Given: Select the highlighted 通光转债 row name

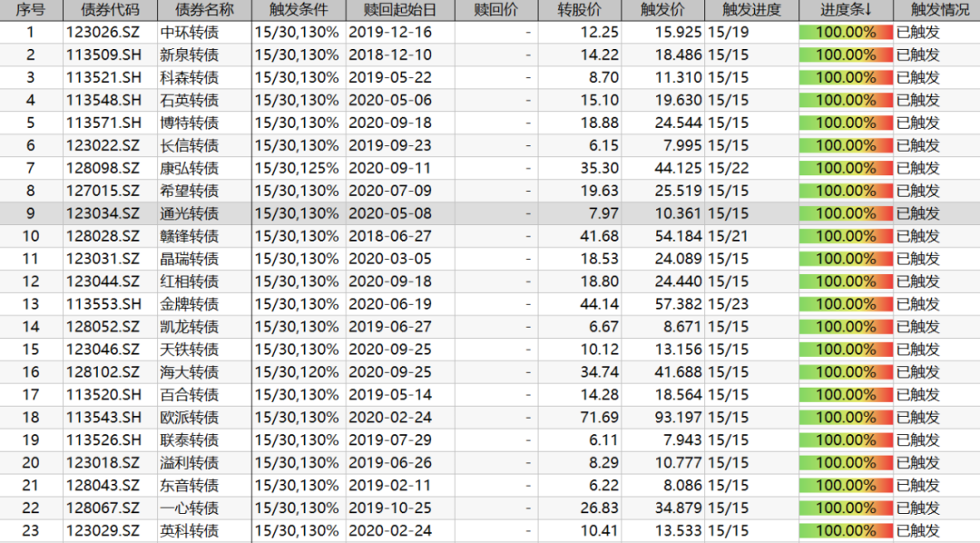Looking at the screenshot, I should point(189,213).
